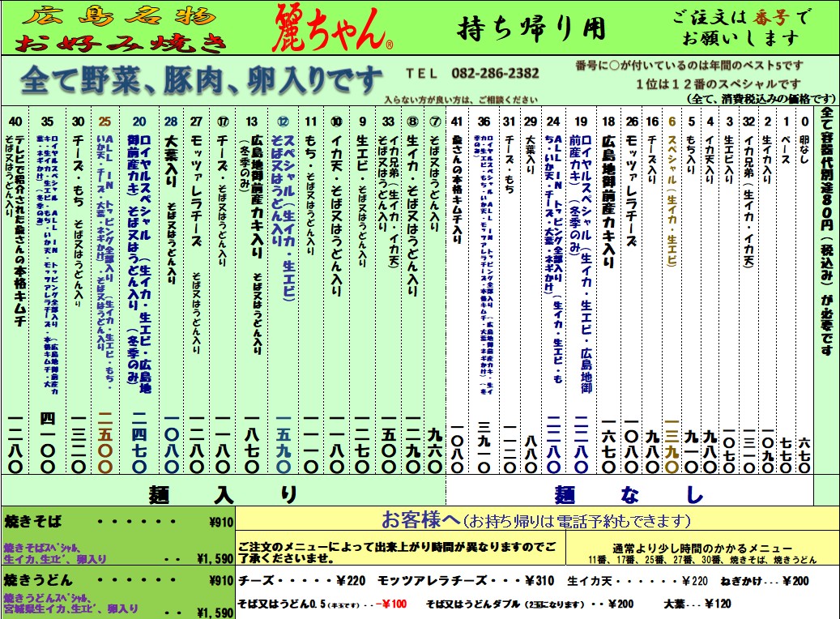Select menu number 32 column header
840x619 pixels.
click(749, 122)
